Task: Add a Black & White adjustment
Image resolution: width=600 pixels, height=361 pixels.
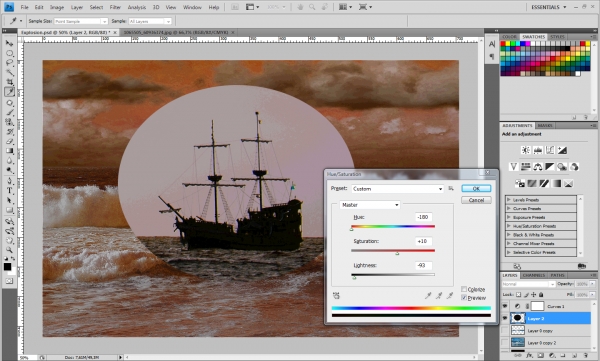Action: pos(550,167)
